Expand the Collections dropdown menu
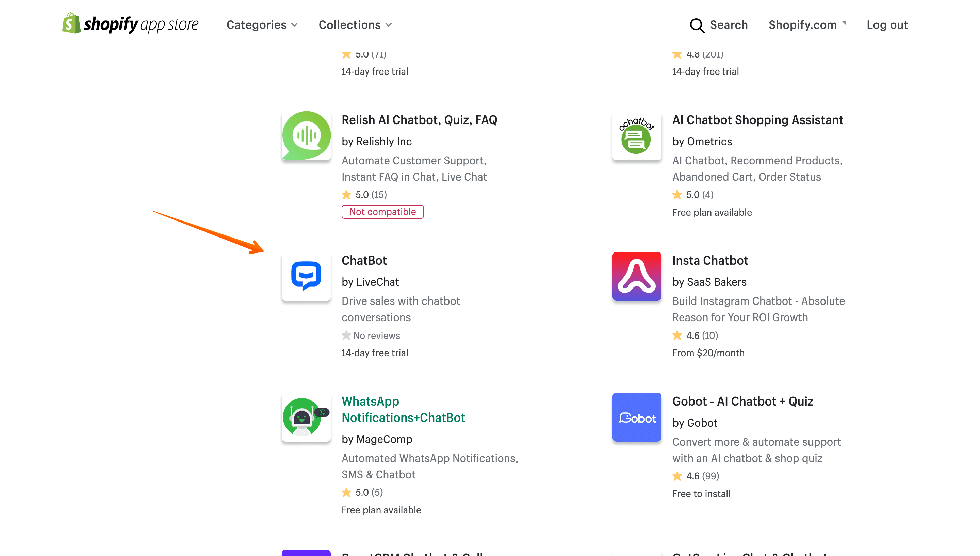The width and height of the screenshot is (980, 556). (x=355, y=25)
